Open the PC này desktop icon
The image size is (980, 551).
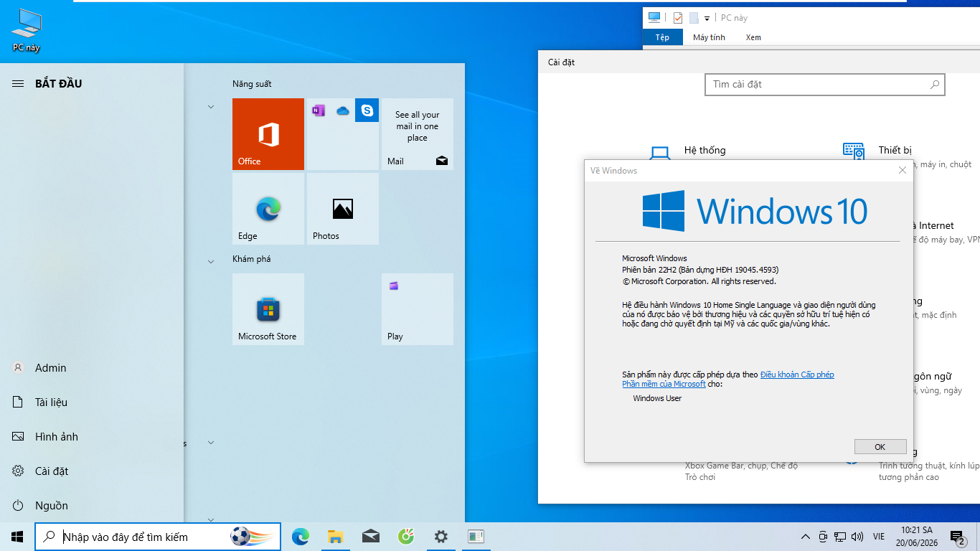[x=27, y=32]
